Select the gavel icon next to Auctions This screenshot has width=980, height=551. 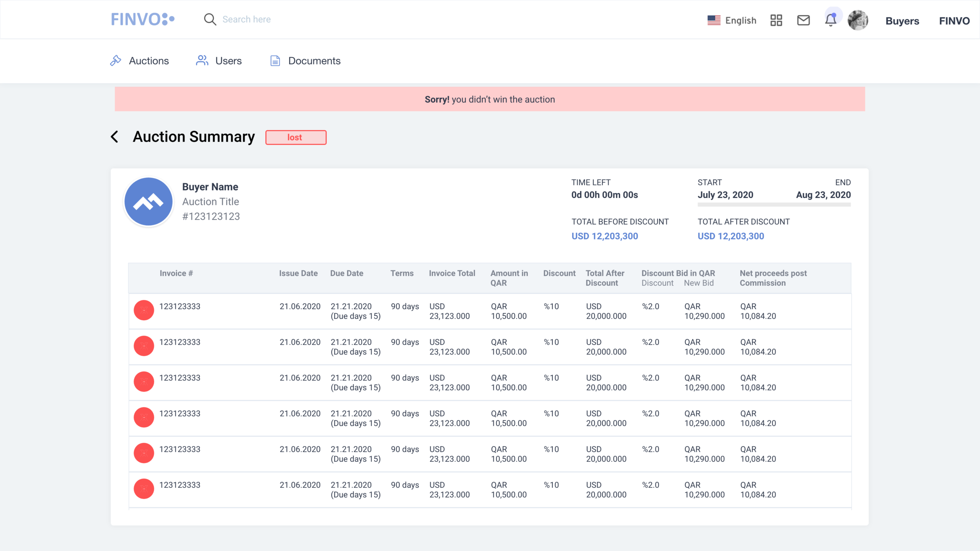tap(115, 60)
